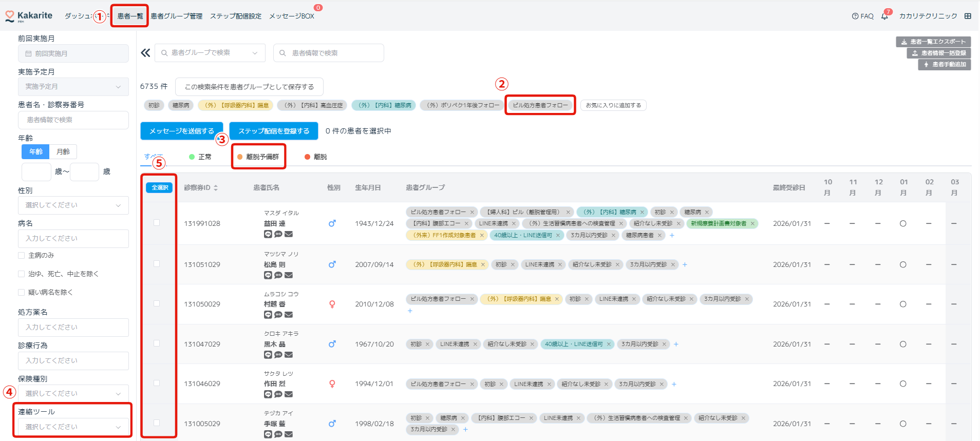Click 患者一覧エクスポート button
This screenshot has width=980, height=441.
(933, 42)
